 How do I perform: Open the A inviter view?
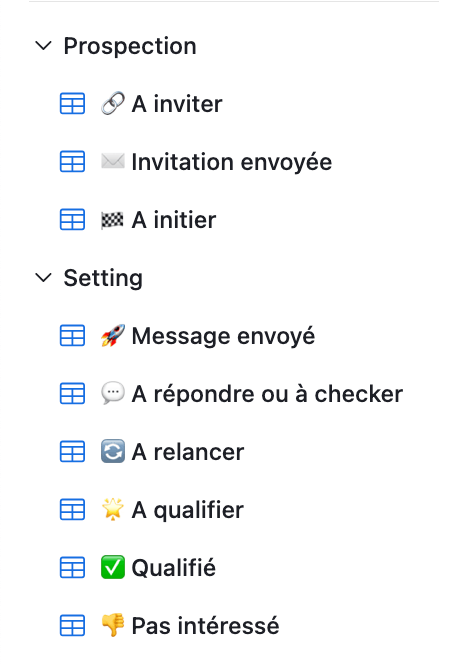tap(177, 104)
